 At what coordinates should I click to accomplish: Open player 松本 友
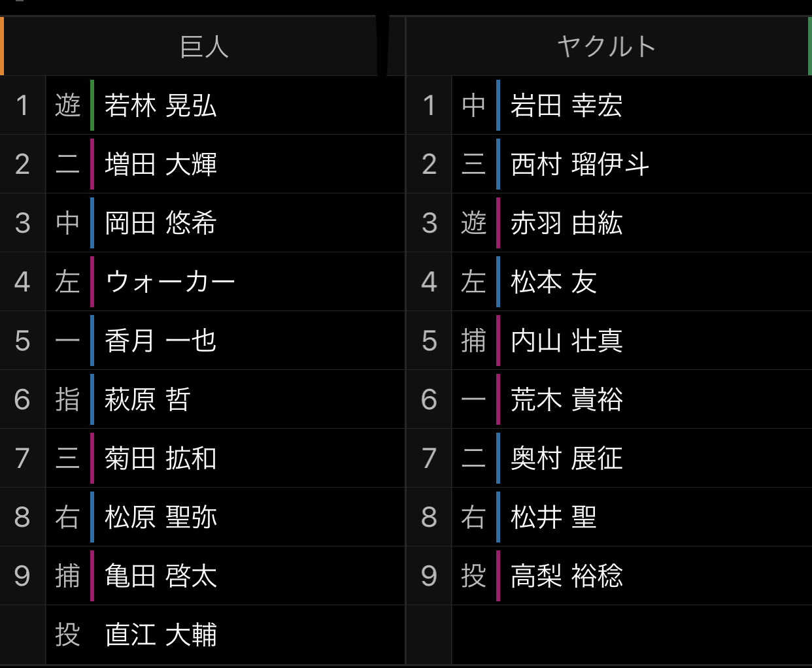pos(554,282)
